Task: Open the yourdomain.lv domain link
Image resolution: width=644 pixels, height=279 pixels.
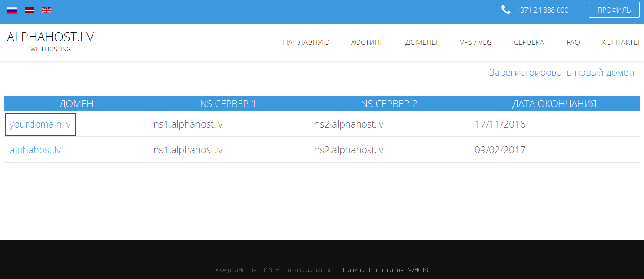Action: click(x=40, y=124)
